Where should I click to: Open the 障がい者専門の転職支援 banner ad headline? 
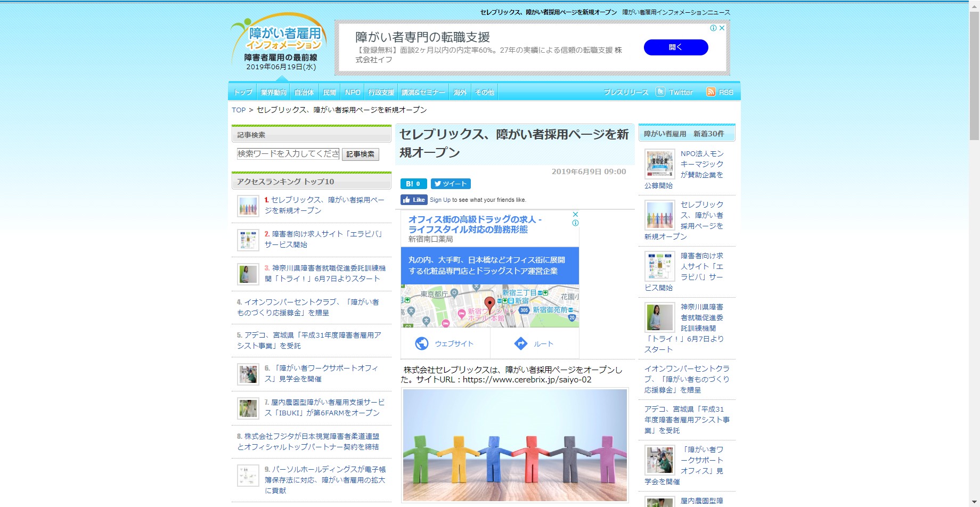[422, 37]
